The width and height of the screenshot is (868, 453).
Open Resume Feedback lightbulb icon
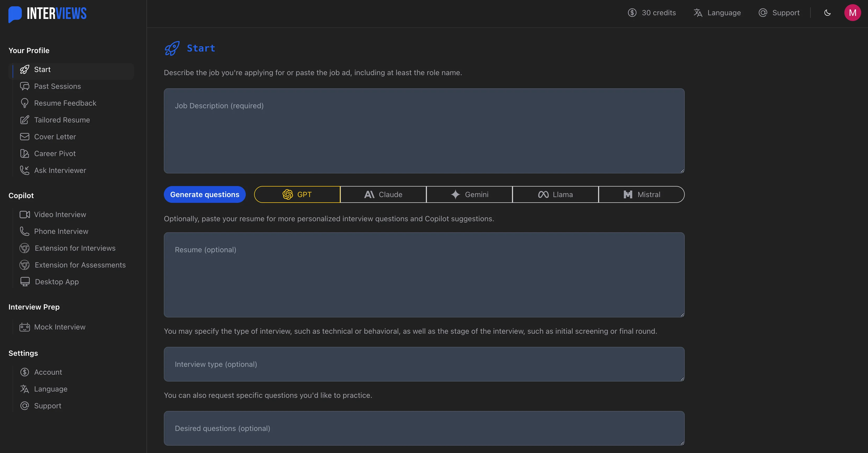click(25, 103)
